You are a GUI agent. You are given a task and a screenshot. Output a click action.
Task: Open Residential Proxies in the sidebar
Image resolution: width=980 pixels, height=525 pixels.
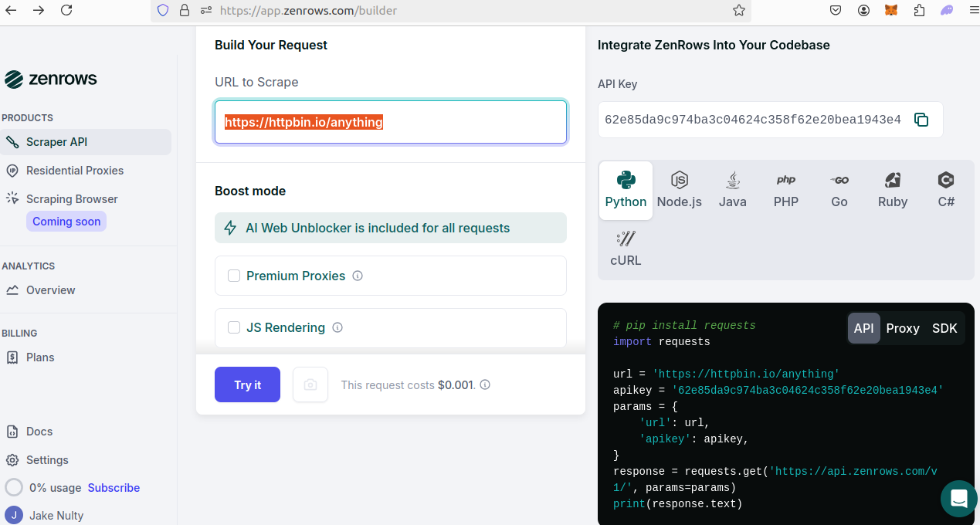pos(75,171)
